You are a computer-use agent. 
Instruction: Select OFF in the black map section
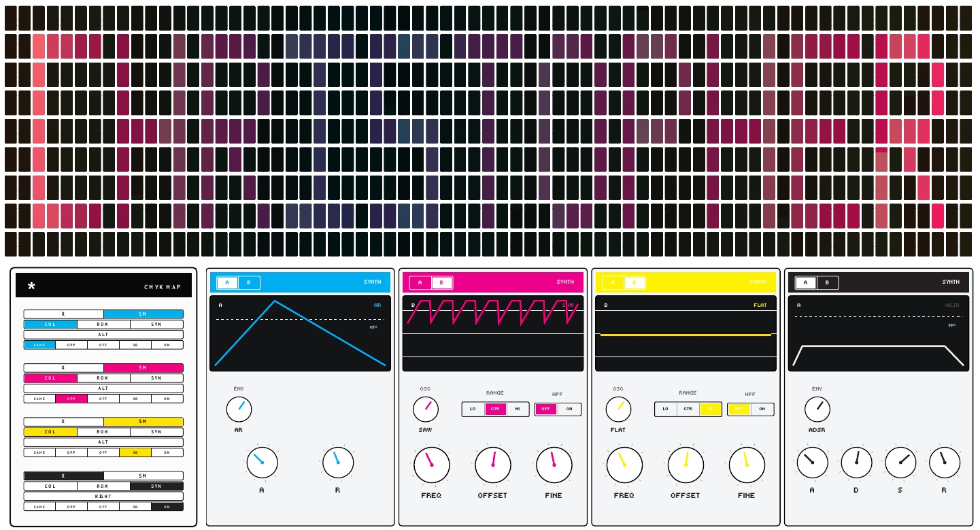(x=103, y=506)
